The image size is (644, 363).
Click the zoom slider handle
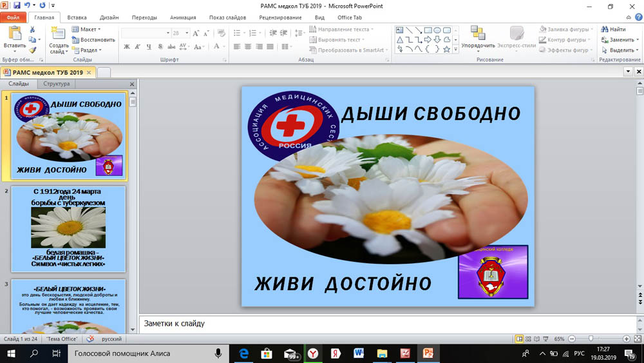[591, 338]
